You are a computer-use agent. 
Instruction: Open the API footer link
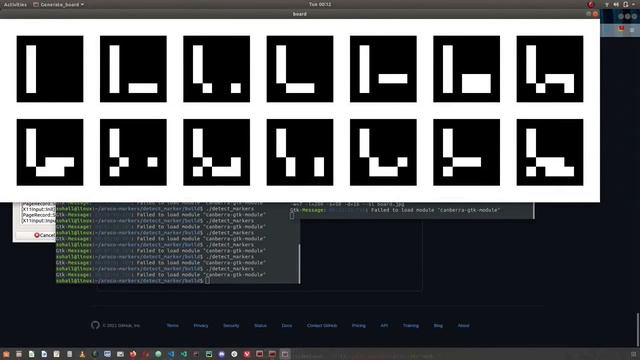click(x=384, y=326)
